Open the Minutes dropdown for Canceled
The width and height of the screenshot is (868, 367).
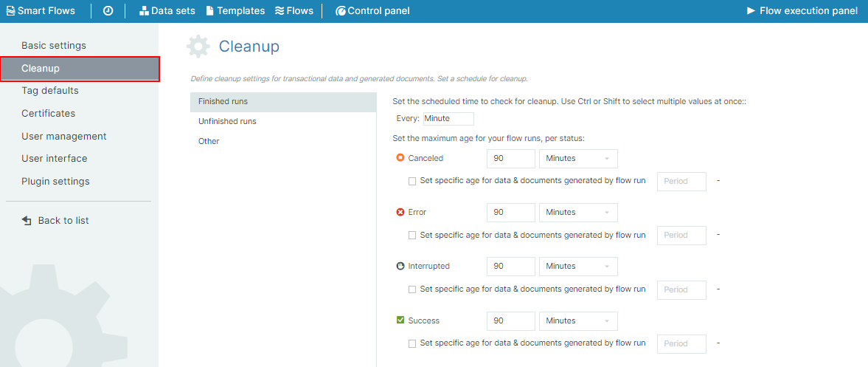click(578, 159)
